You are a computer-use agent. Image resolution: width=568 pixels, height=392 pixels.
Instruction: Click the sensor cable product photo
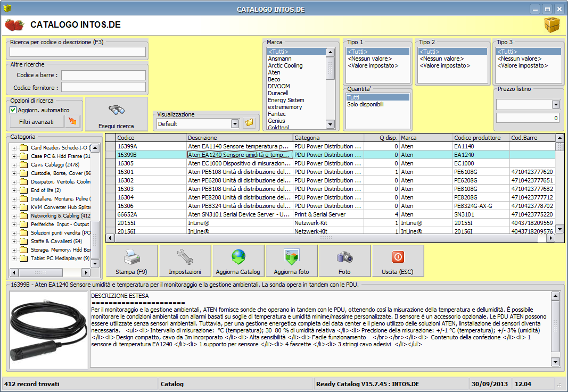click(x=50, y=330)
